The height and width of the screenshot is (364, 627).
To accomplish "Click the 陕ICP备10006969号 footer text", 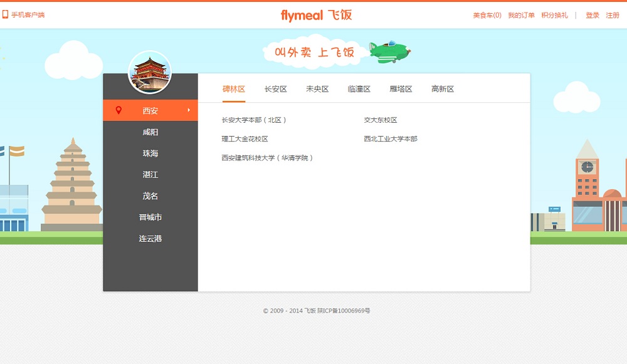I will pos(344,311).
